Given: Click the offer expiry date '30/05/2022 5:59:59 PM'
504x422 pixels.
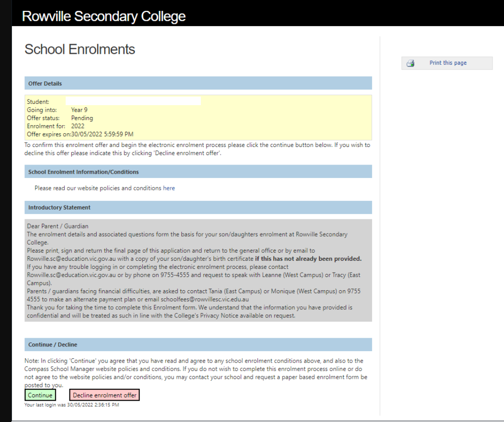Looking at the screenshot, I should [102, 134].
